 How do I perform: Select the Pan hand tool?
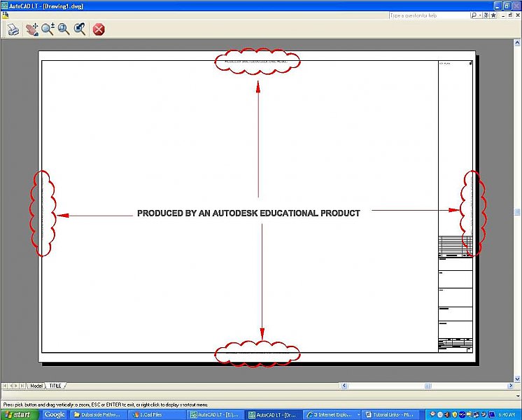pyautogui.click(x=31, y=29)
